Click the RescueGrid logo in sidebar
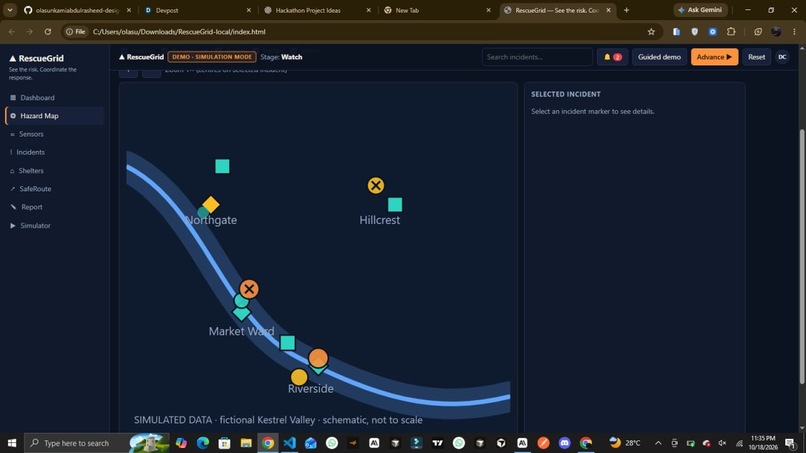806x453 pixels. click(x=36, y=59)
